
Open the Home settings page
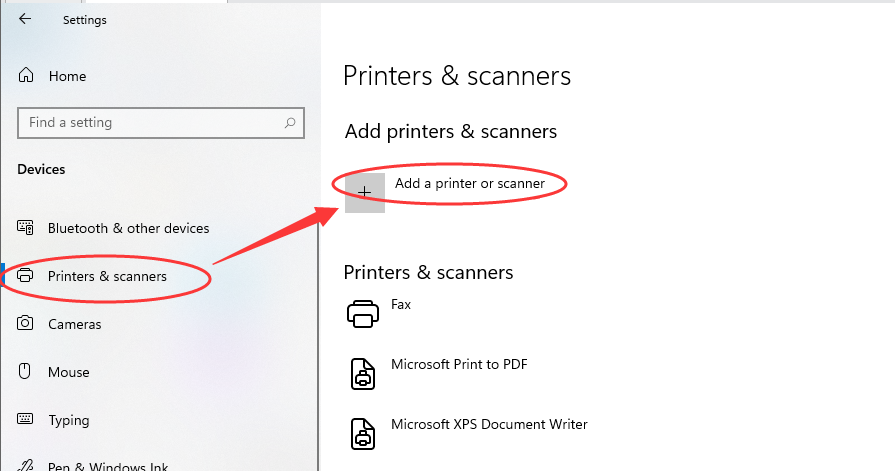(x=67, y=76)
